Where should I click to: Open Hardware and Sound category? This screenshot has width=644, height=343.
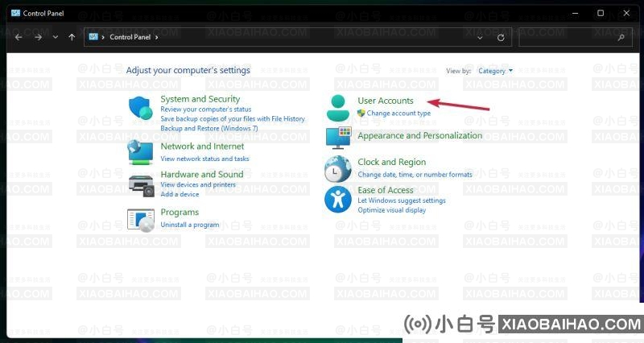click(202, 174)
